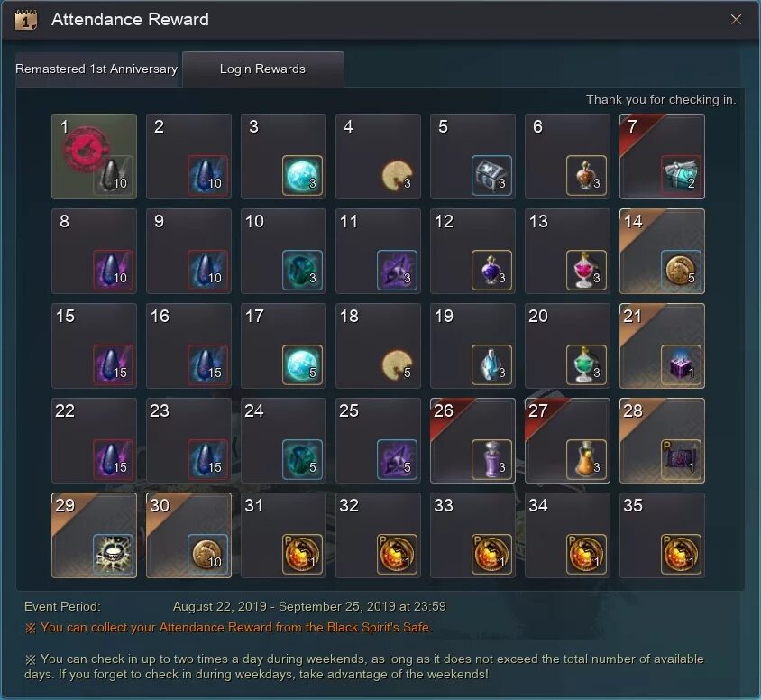Click the black stone reward on day 1
Viewport: 761px width, 700px height.
113,175
